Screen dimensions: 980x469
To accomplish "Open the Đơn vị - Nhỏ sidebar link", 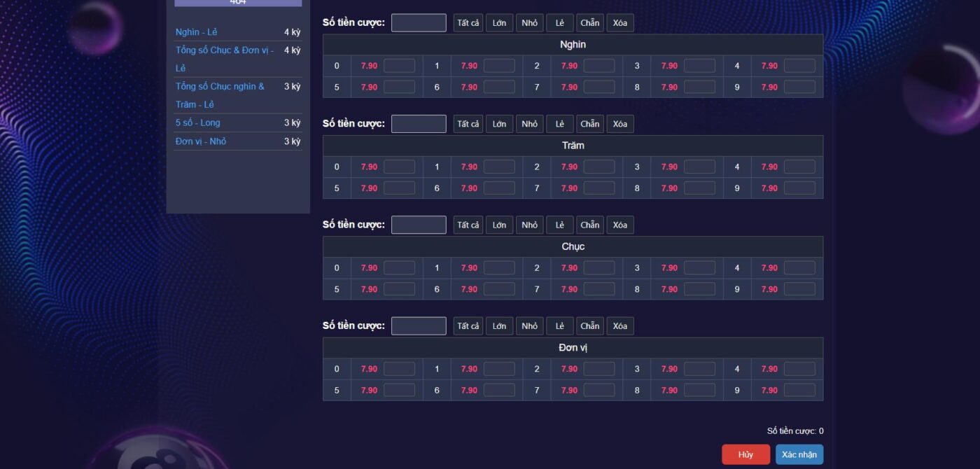I will pyautogui.click(x=201, y=141).
